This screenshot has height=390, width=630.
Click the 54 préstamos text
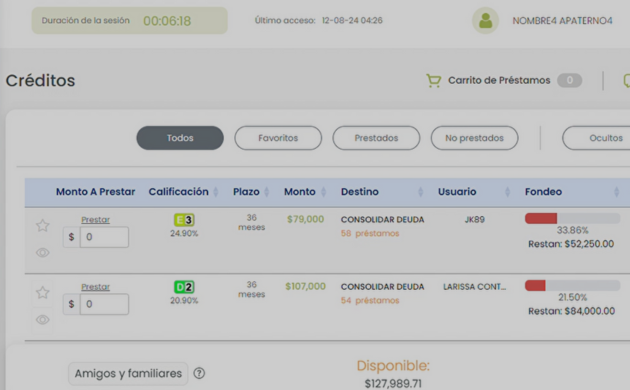370,300
